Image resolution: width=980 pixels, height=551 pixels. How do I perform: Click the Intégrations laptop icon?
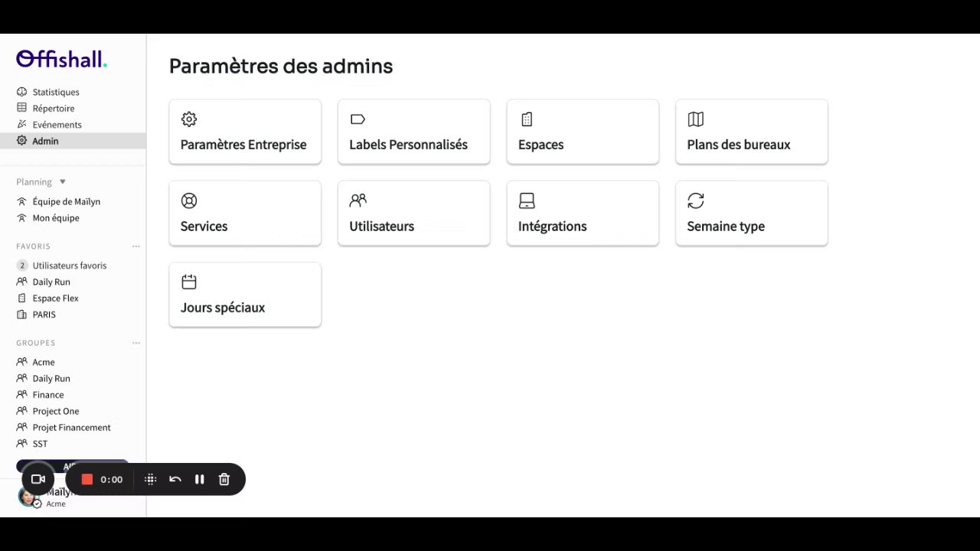click(x=527, y=201)
